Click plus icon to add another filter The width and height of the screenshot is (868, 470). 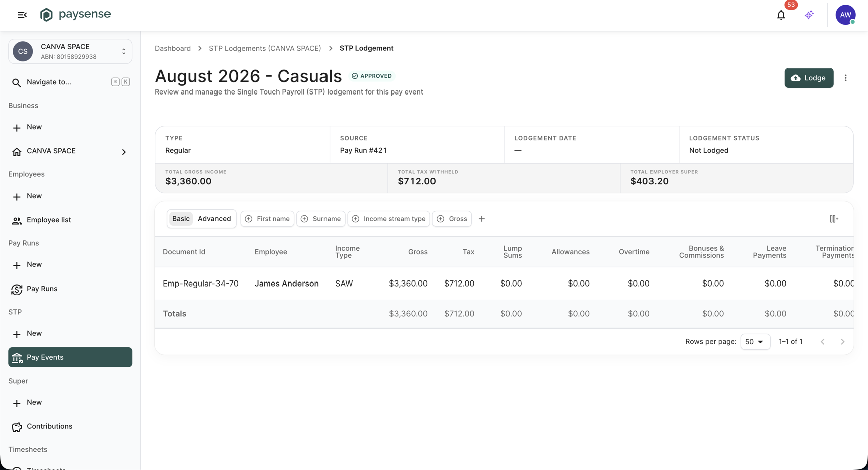482,219
